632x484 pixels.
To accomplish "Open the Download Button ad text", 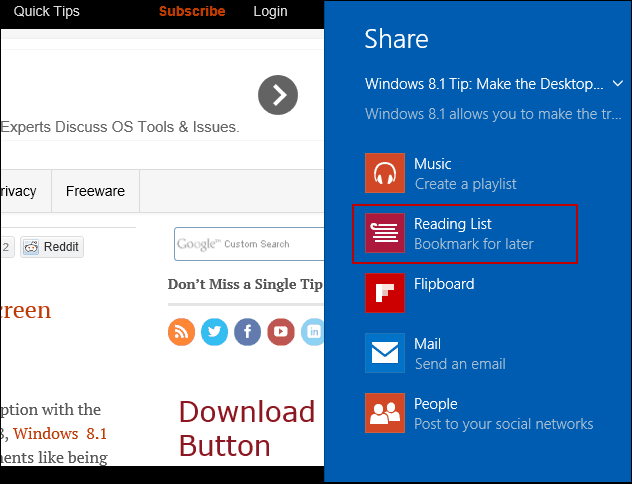I will (247, 428).
